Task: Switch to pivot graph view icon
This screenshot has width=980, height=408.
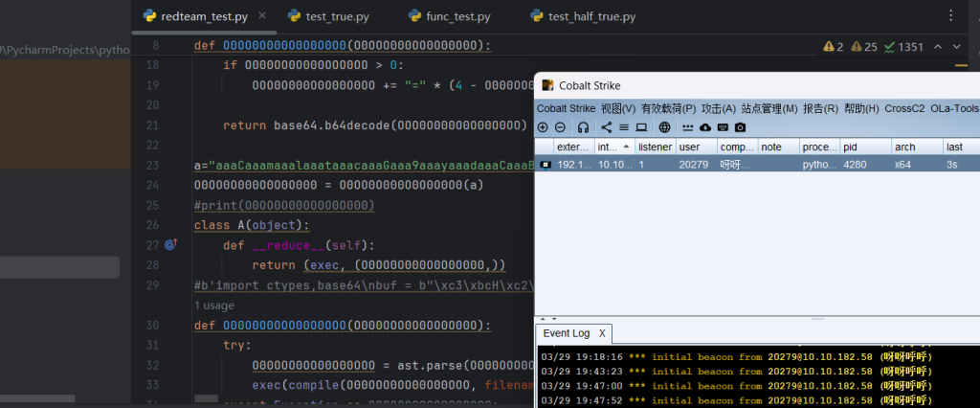Action: pyautogui.click(x=607, y=127)
